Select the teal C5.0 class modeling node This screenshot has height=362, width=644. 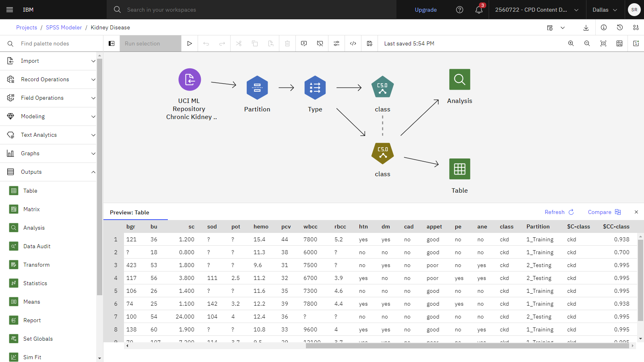click(x=382, y=87)
